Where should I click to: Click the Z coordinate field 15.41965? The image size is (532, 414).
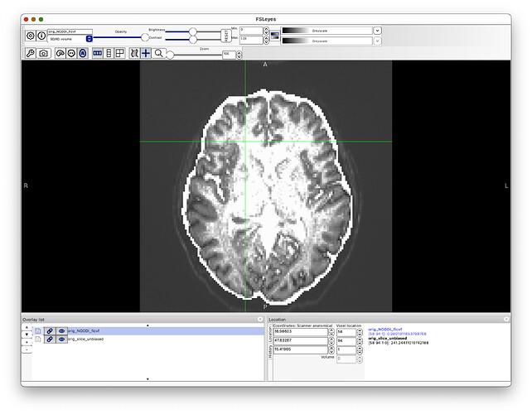point(301,349)
